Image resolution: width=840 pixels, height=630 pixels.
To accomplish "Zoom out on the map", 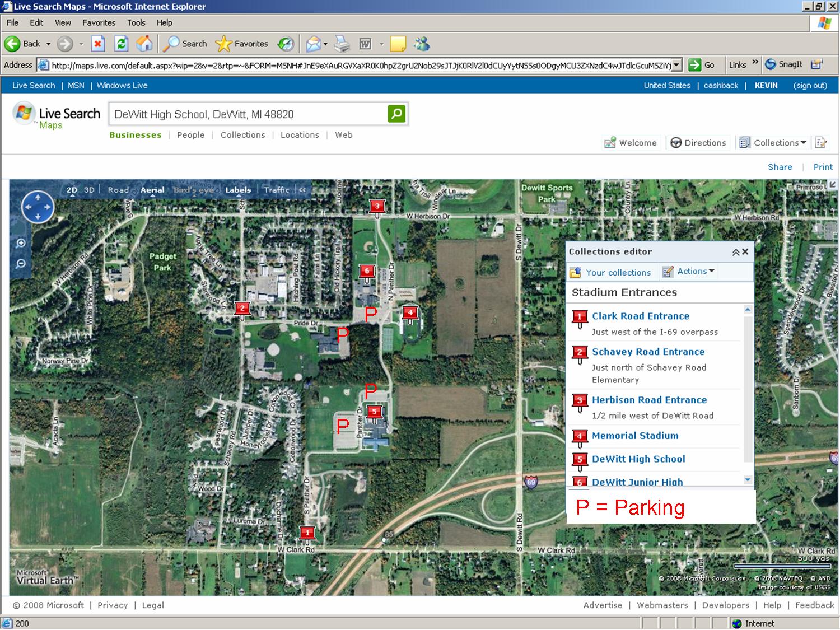I will pos(21,263).
